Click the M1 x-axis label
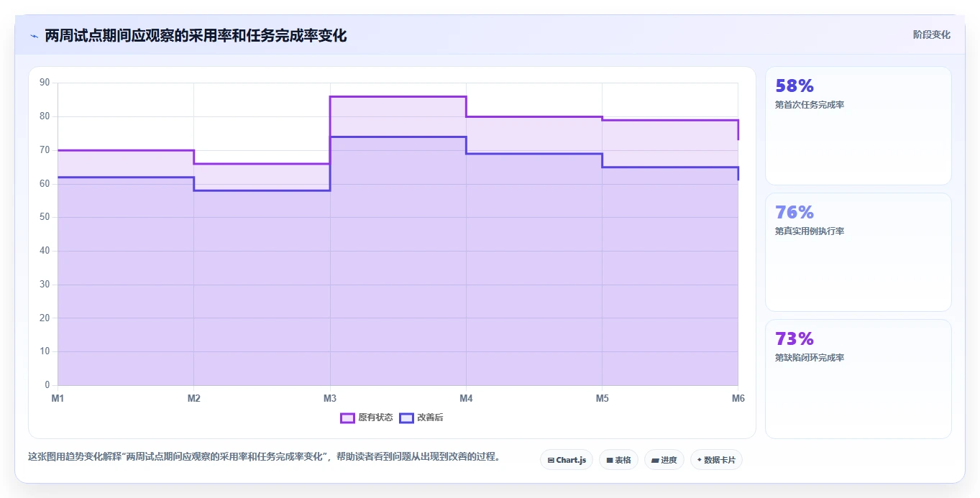 58,398
